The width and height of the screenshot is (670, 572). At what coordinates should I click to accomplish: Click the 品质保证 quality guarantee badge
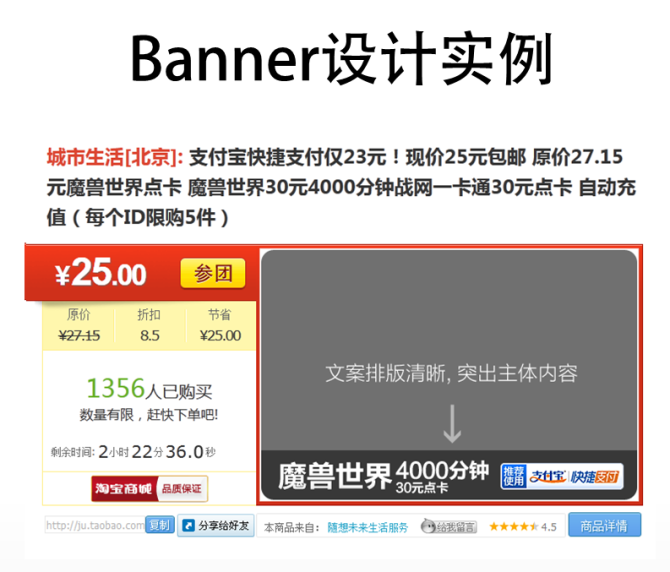pos(181,489)
